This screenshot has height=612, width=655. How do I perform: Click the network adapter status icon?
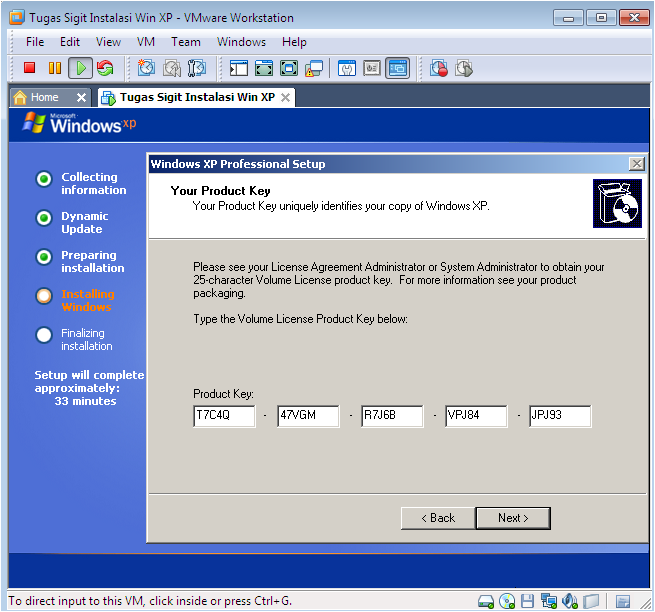point(548,601)
